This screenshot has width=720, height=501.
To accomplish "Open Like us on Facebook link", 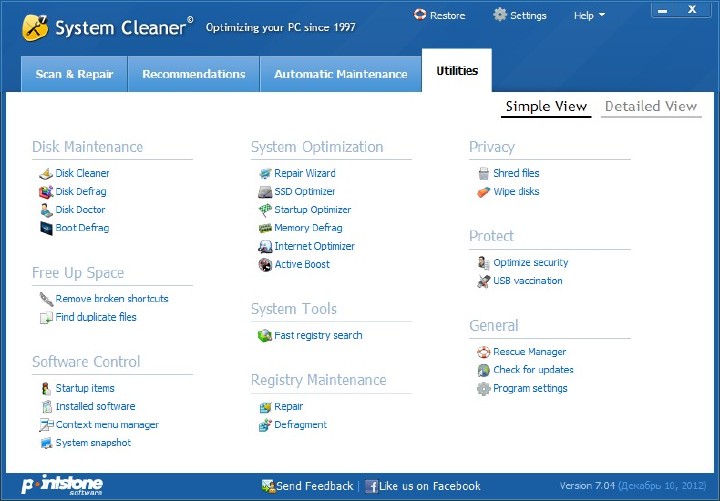I will pyautogui.click(x=423, y=486).
